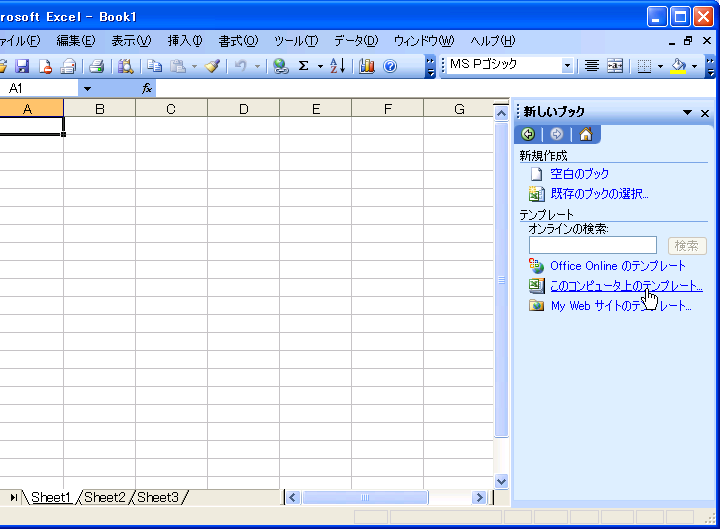The height and width of the screenshot is (529, 720).
Task: Click Sort Ascending A-Z icon
Action: click(338, 66)
